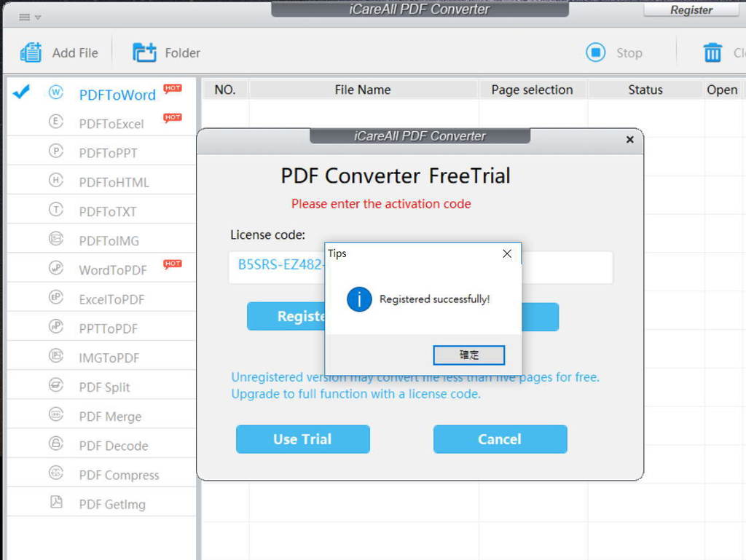
Task: Click the HOT badge next to PDFToExcel
Action: [173, 117]
